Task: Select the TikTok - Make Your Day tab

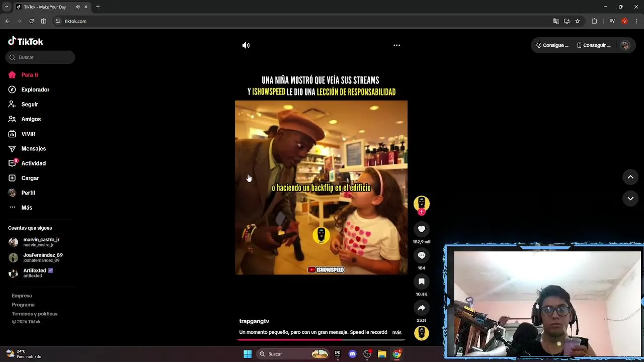Action: (x=51, y=7)
